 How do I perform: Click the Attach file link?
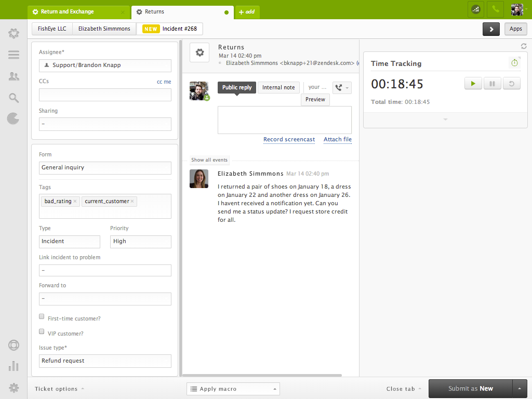337,139
